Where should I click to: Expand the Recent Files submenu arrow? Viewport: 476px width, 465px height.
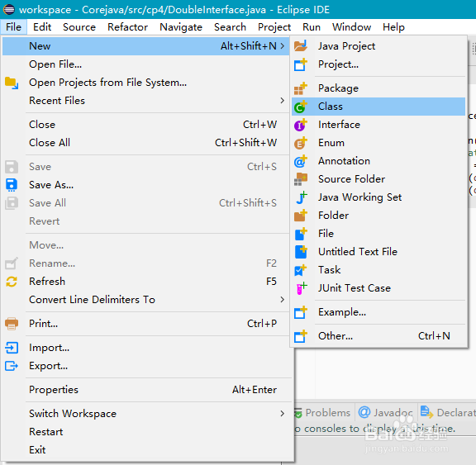click(x=283, y=101)
